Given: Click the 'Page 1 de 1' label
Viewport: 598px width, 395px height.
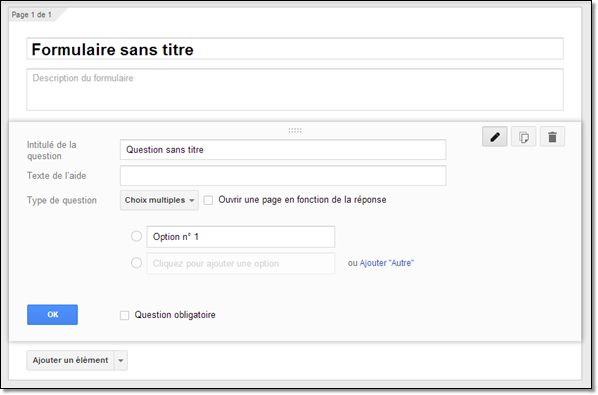Looking at the screenshot, I should click(32, 15).
